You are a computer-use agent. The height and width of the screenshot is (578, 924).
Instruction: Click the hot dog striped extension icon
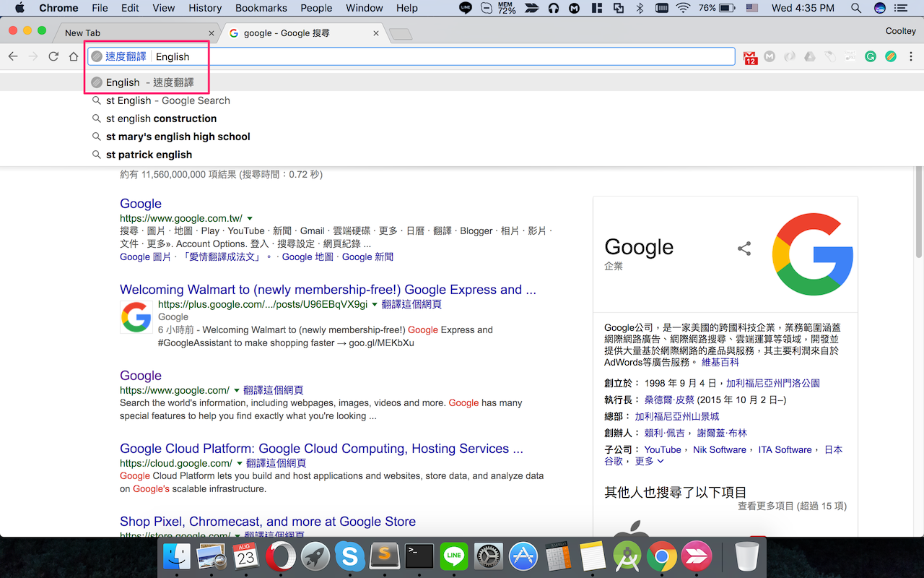(891, 56)
